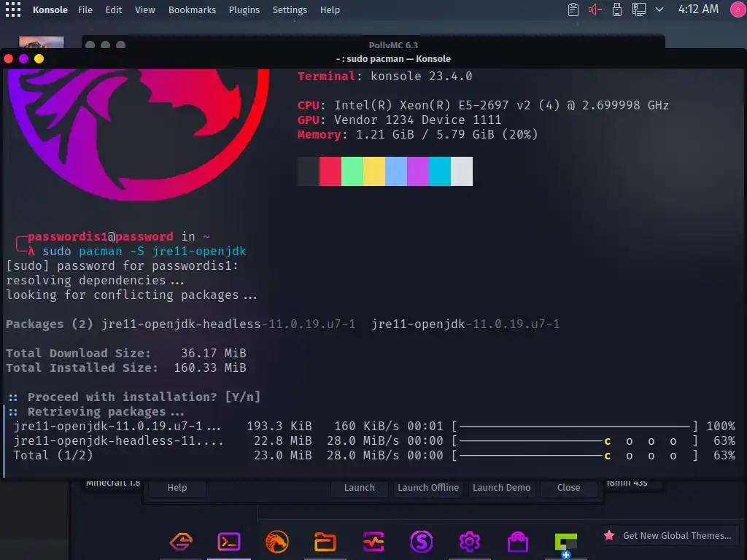Click the light blue palette block
747x560 pixels.
tap(396, 171)
